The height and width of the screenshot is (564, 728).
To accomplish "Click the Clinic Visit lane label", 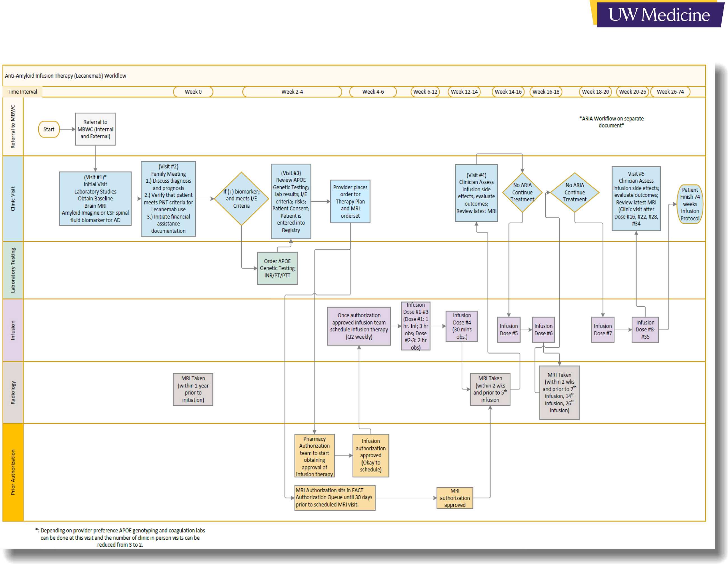I will pyautogui.click(x=13, y=199).
